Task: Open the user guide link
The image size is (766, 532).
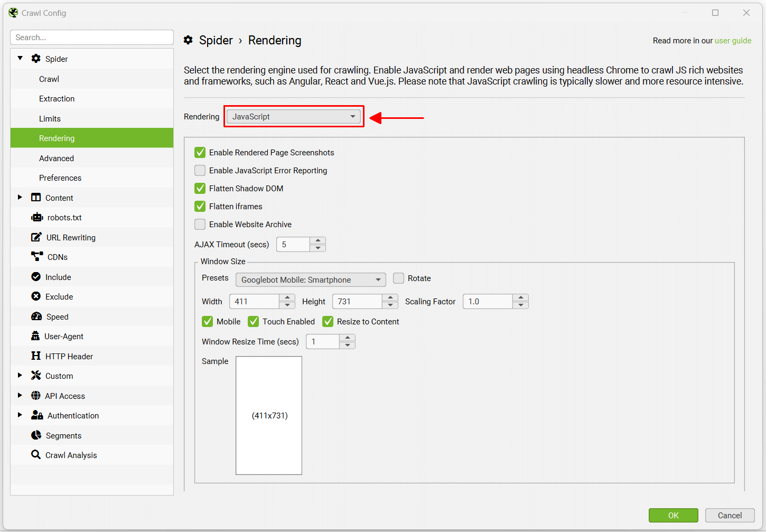Action: (x=733, y=41)
